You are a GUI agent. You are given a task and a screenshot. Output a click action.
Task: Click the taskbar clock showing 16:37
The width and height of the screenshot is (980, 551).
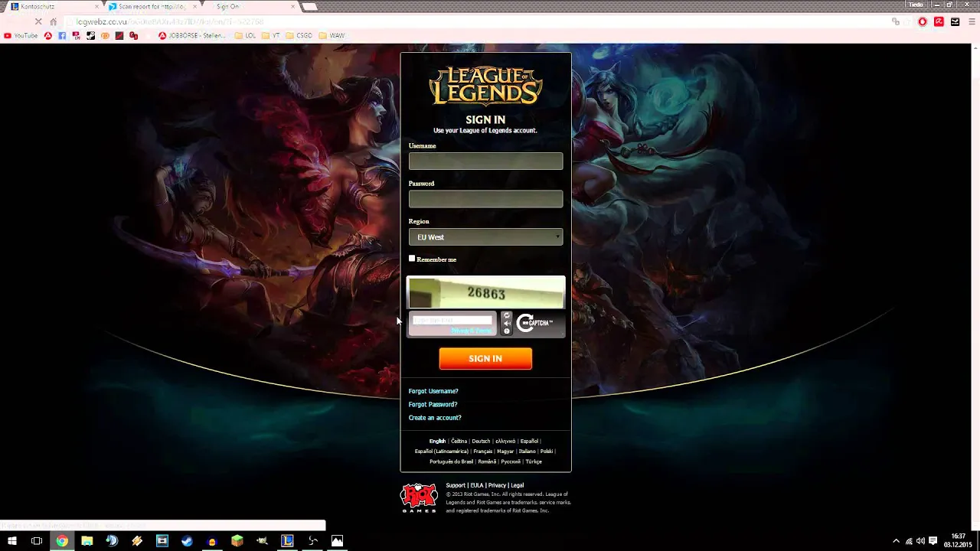(958, 541)
